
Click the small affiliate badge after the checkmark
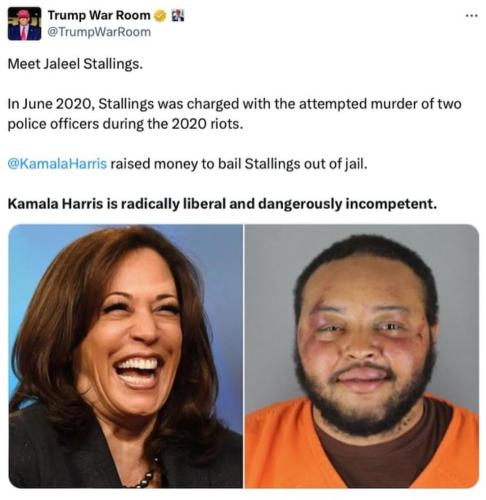pyautogui.click(x=178, y=15)
